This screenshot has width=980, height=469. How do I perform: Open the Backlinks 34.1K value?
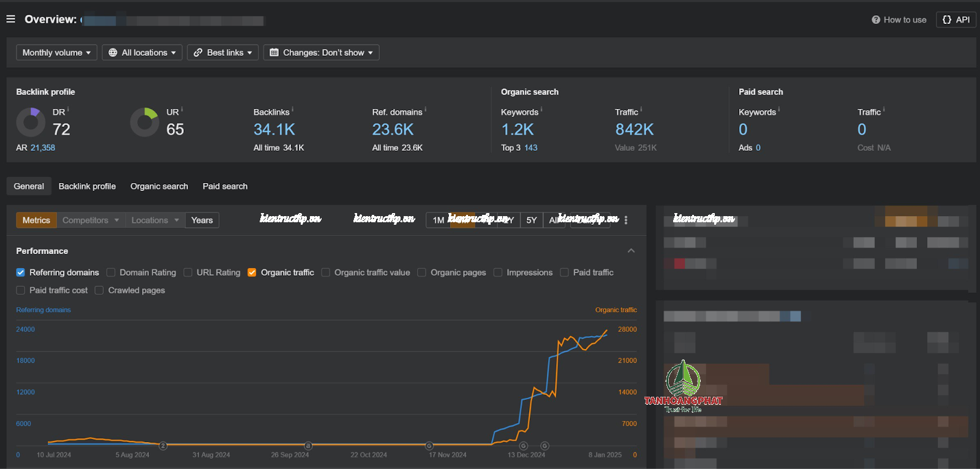[x=274, y=129]
